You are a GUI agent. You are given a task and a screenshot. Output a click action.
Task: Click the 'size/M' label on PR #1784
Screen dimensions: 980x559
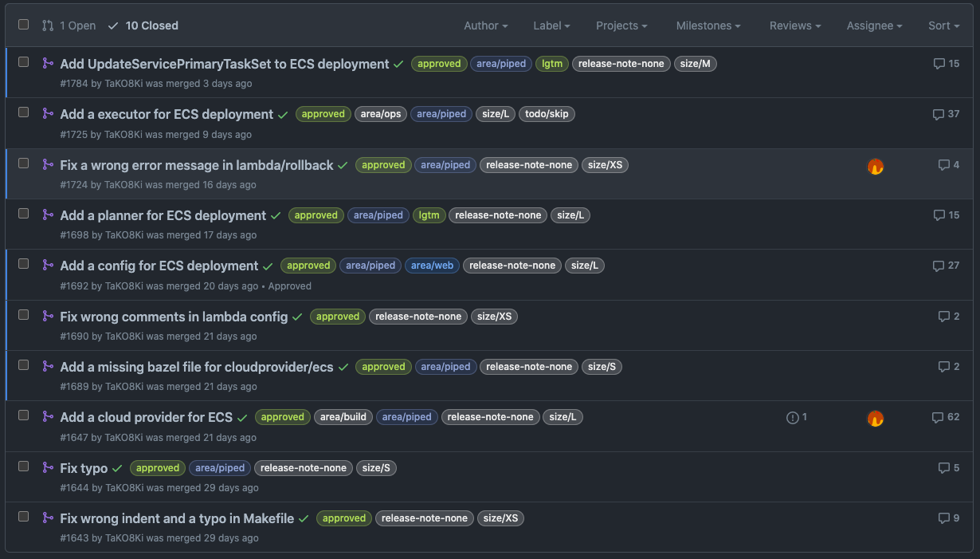click(x=696, y=64)
